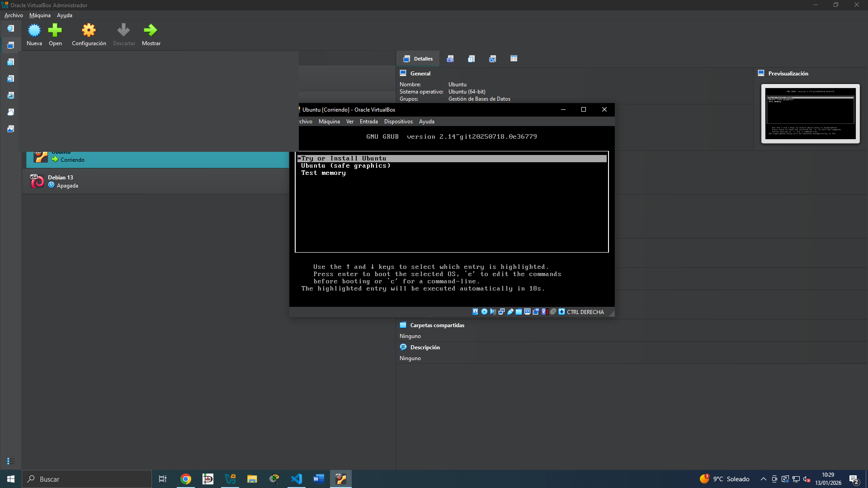The image size is (868, 488).
Task: Click the shared folders indicator in VM status bar
Action: [x=519, y=312]
